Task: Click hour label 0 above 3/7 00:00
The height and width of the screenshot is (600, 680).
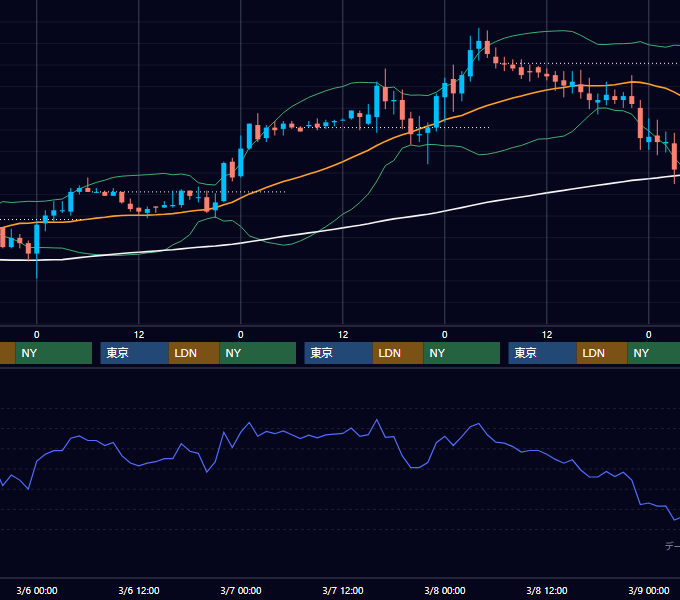Action: 241,335
